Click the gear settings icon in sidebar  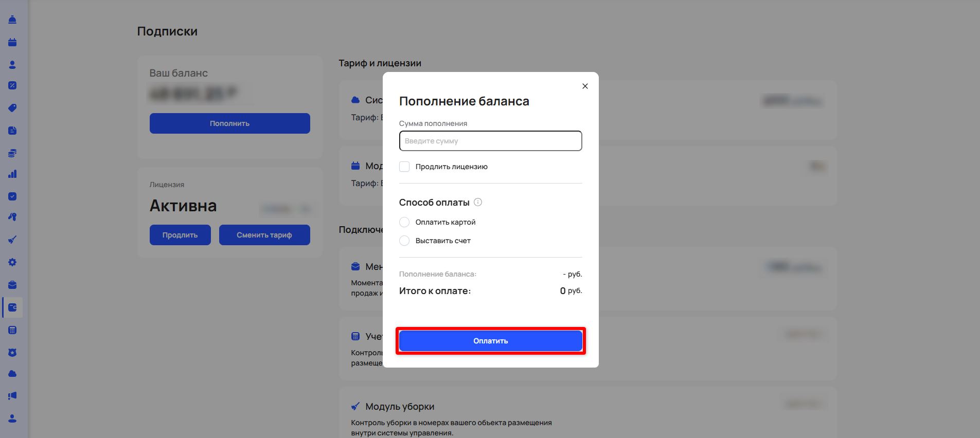pyautogui.click(x=12, y=262)
